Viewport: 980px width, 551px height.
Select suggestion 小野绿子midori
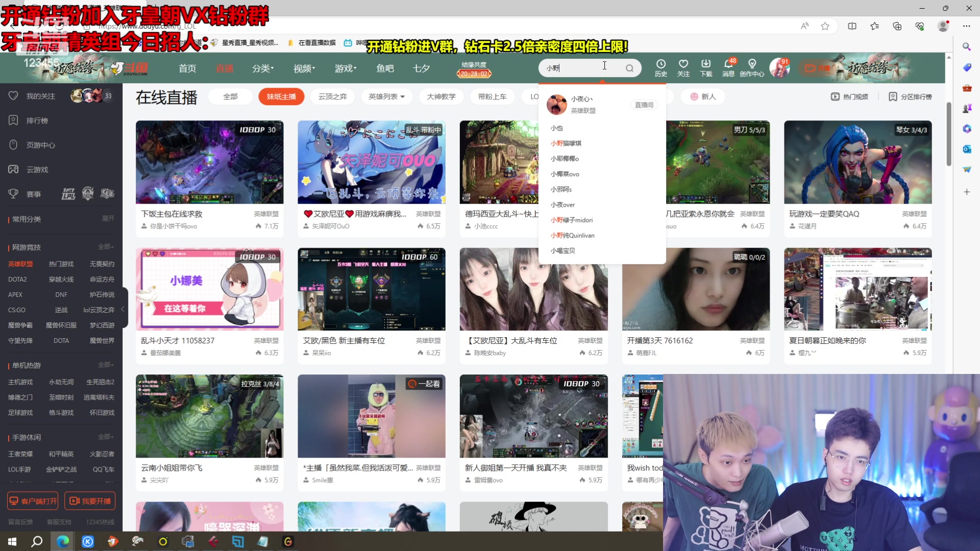(572, 220)
